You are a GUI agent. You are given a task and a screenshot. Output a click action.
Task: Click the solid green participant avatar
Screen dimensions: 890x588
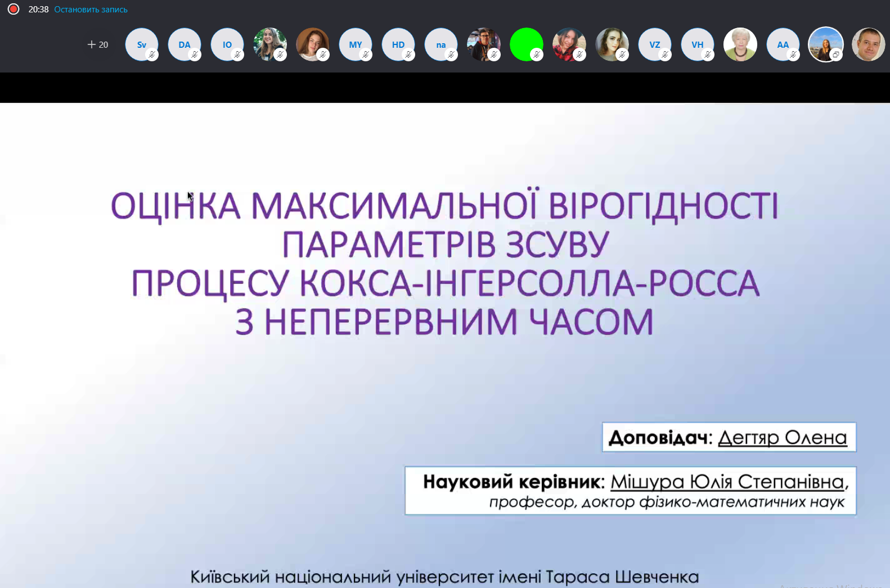[x=525, y=44]
